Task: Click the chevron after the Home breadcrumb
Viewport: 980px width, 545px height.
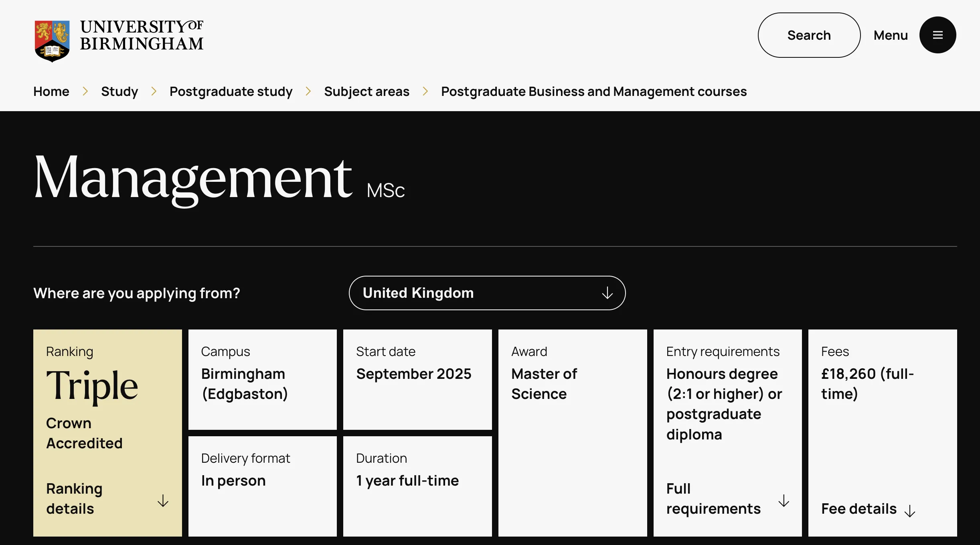Action: [x=85, y=92]
